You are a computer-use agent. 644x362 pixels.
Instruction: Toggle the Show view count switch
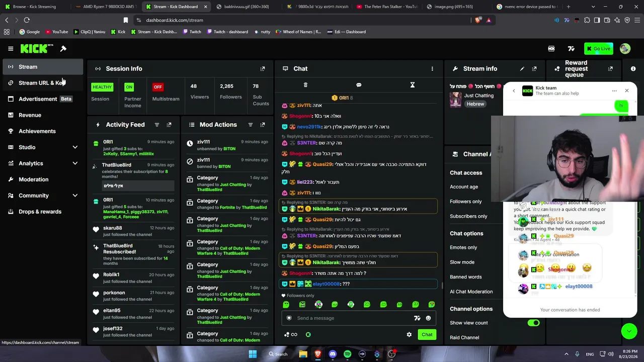[533, 323]
